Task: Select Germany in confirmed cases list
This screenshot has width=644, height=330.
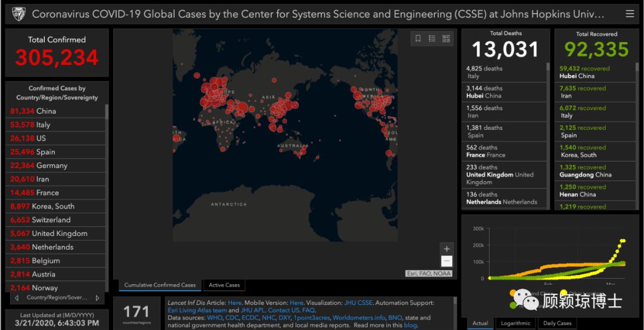Action: (55, 166)
